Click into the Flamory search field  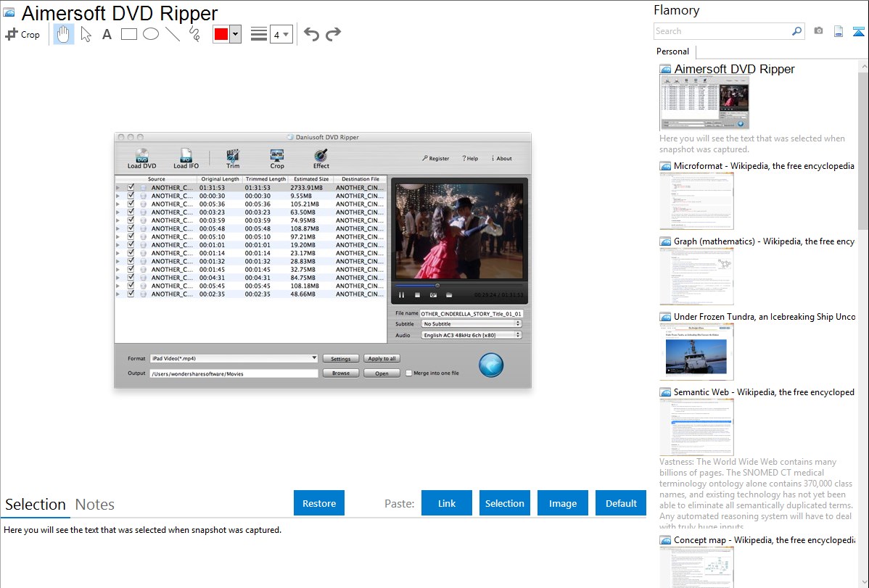(x=722, y=31)
